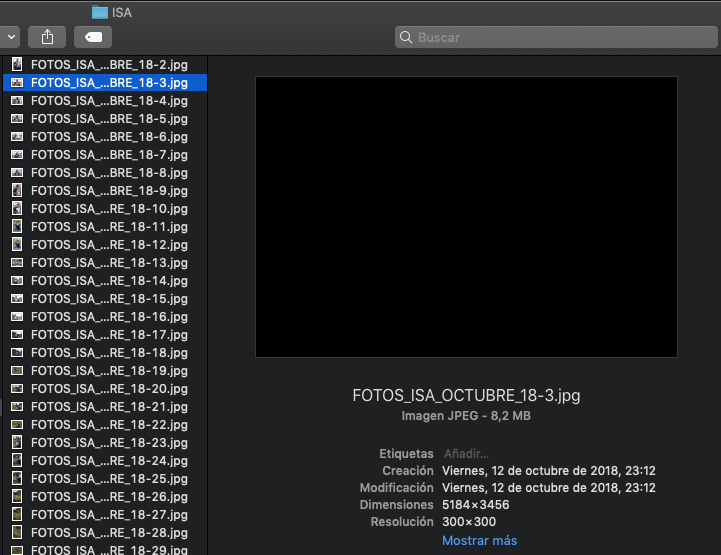Click the thumbnail icon of 18-9.jpg file
The width and height of the screenshot is (721, 555).
[17, 190]
